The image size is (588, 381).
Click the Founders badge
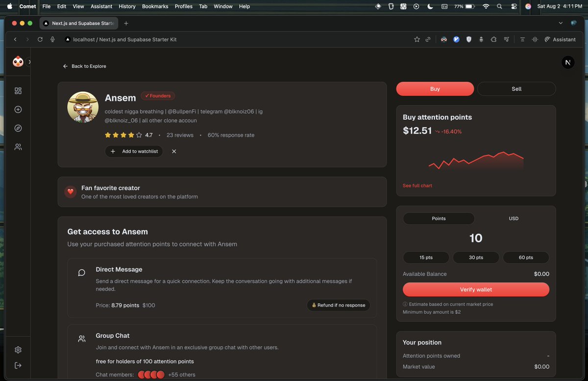pos(158,96)
